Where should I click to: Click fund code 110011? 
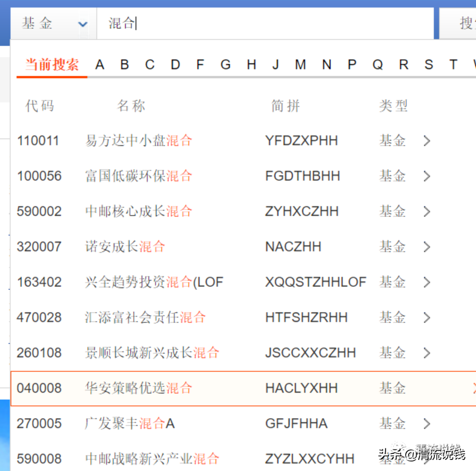coord(38,141)
